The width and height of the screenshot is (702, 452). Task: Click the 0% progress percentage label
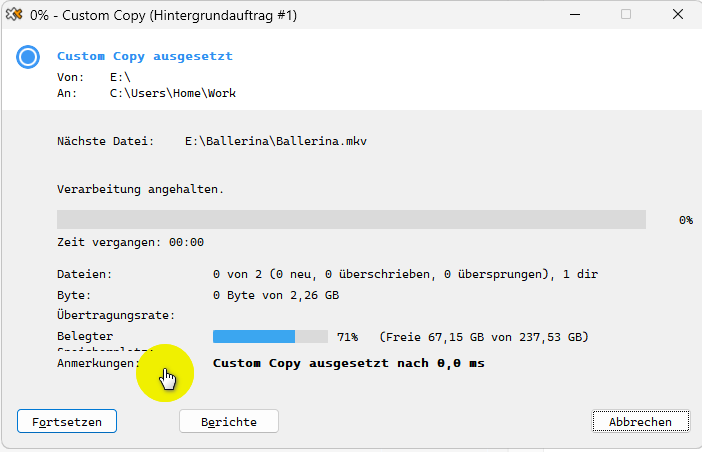pyautogui.click(x=685, y=220)
